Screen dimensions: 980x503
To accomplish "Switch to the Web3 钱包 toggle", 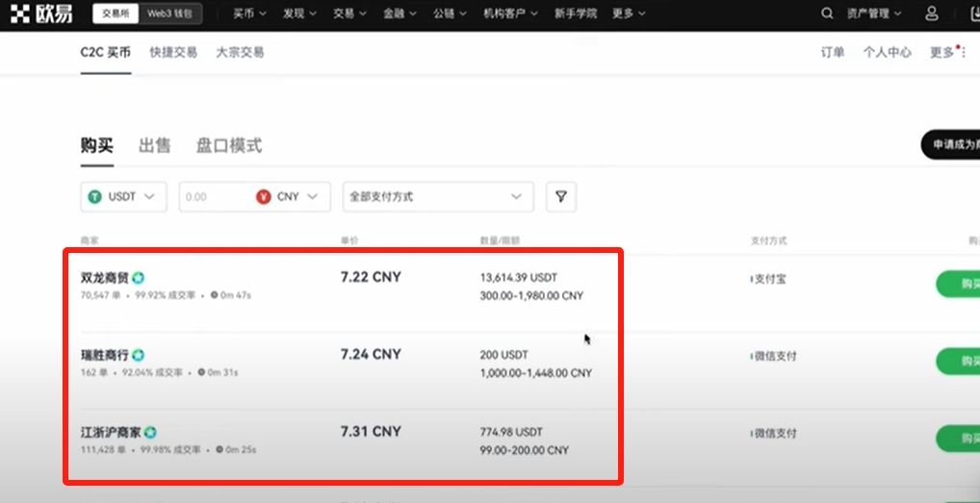I will (x=170, y=13).
